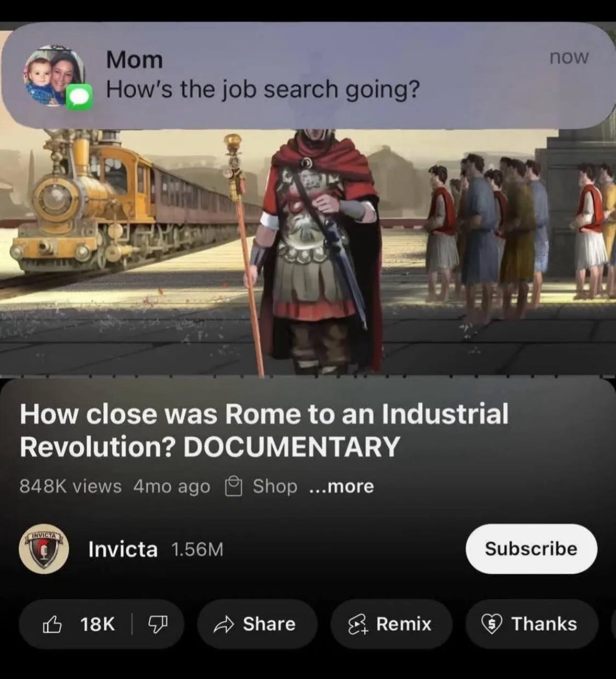
Task: Tap the Thanks heart-dollar icon
Action: coord(491,624)
